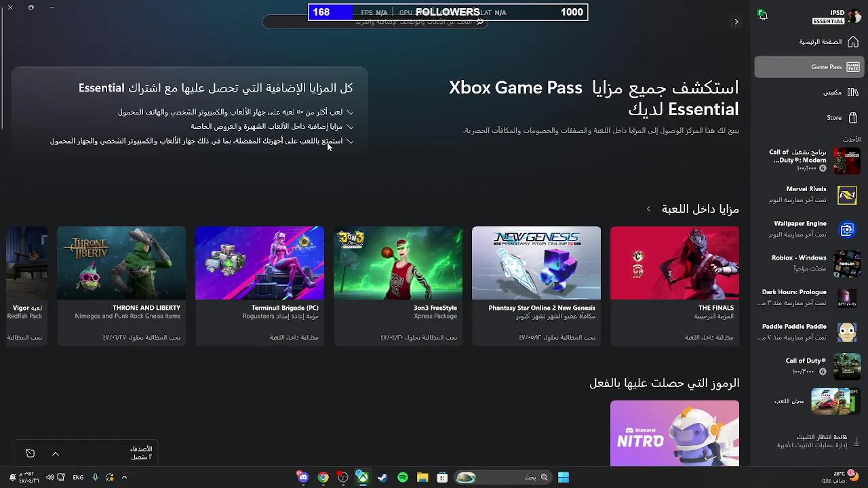Expand 'مزايا إضافية داخل الألعاب' benefit
Viewport: 868px width, 488px height.
pyautogui.click(x=271, y=127)
